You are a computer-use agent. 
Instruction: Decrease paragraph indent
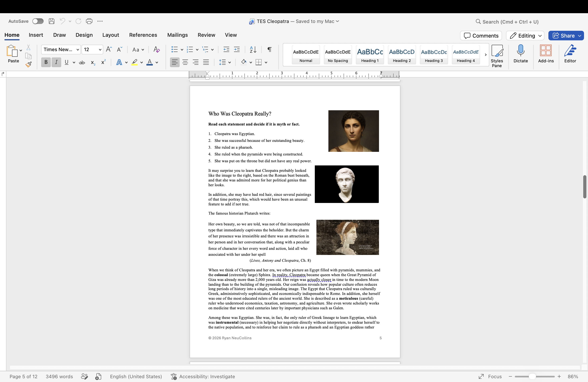click(226, 50)
